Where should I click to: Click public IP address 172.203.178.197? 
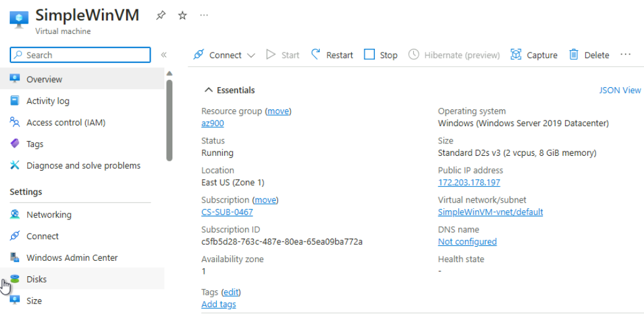click(x=469, y=182)
